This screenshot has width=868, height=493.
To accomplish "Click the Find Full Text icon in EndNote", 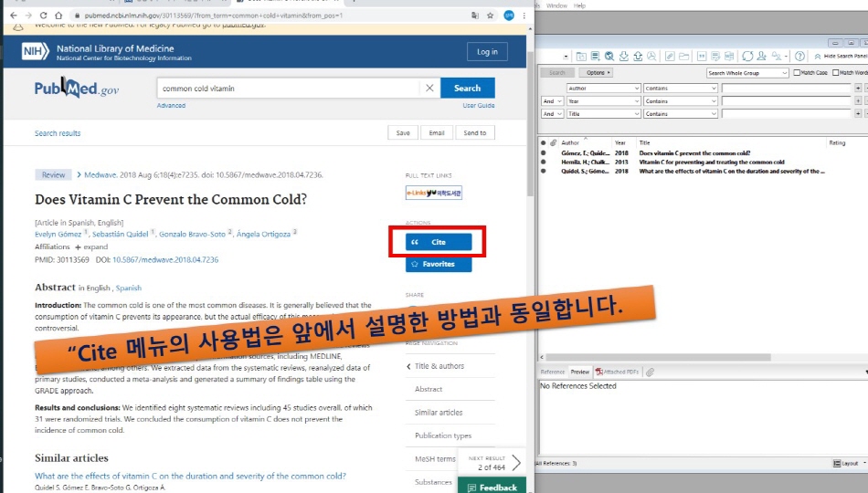I will click(651, 56).
